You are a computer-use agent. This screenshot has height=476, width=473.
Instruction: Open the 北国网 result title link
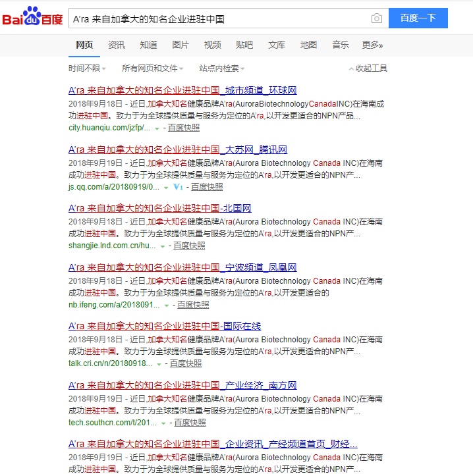pyautogui.click(x=160, y=208)
